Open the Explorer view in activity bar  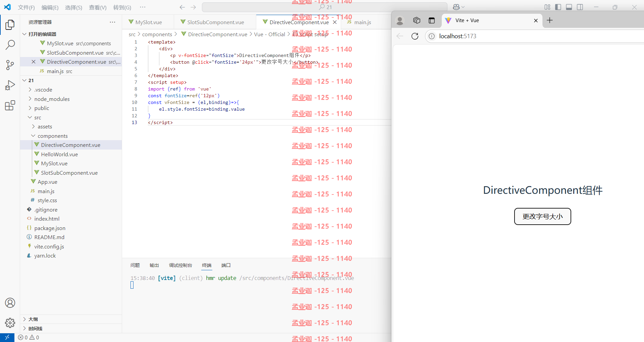10,25
